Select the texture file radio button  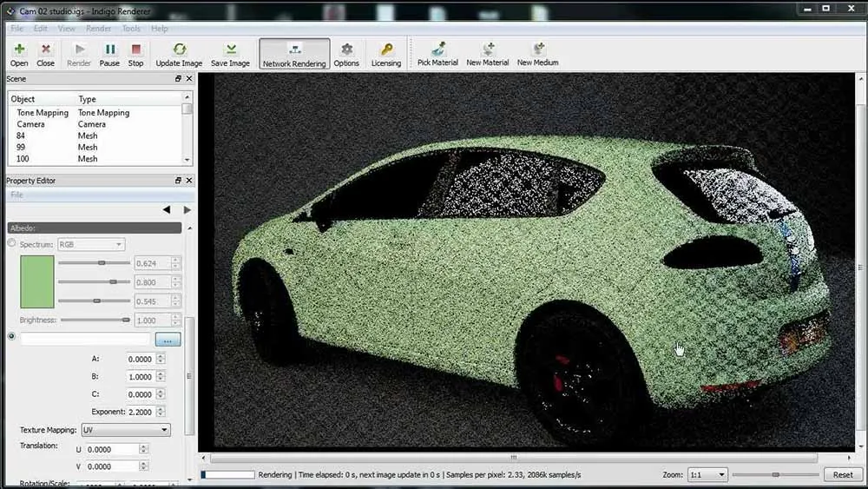pyautogui.click(x=11, y=336)
